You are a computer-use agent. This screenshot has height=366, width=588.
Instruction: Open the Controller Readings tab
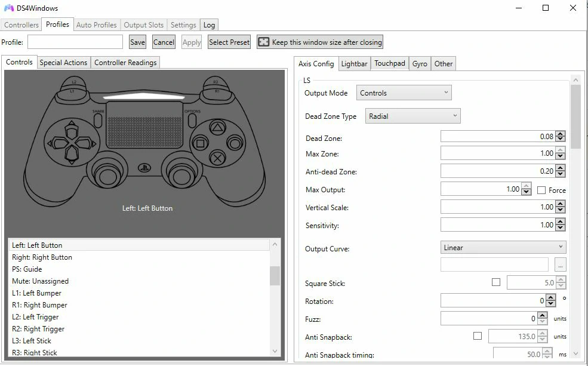tap(125, 62)
